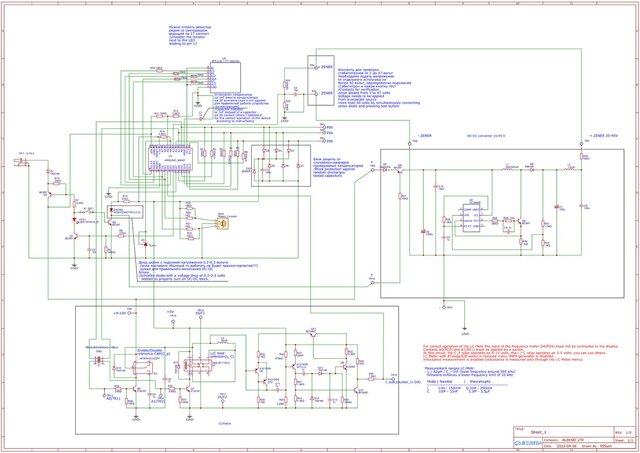Screen dimensions: 640x453
Task: Select the red LC-Meter operation note
Action: [x=521, y=353]
